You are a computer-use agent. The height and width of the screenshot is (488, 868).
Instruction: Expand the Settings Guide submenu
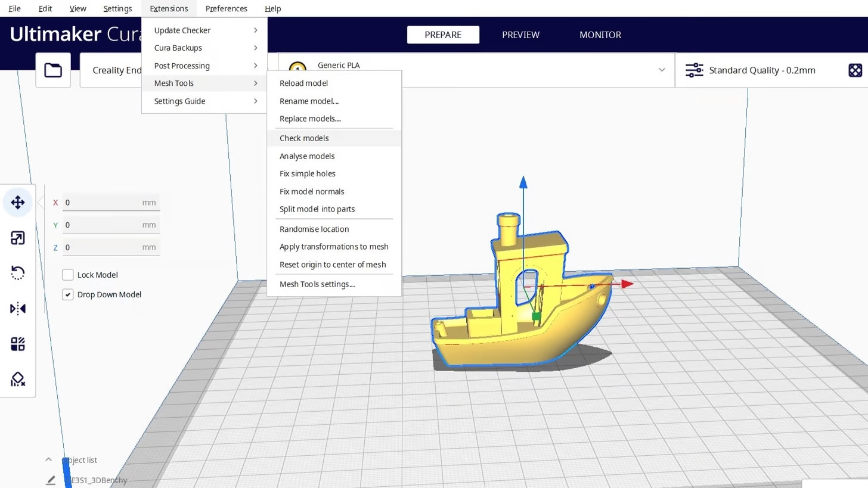(x=204, y=101)
